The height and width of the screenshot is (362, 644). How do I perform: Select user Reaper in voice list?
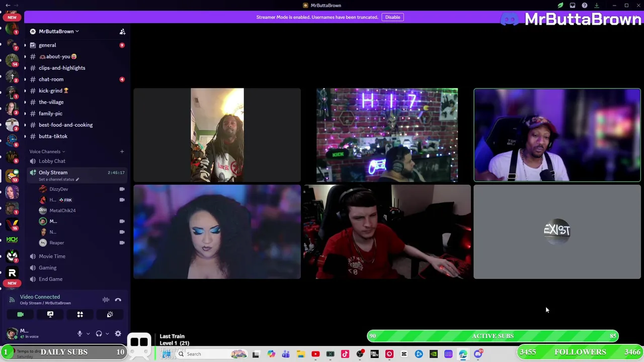coord(56,243)
